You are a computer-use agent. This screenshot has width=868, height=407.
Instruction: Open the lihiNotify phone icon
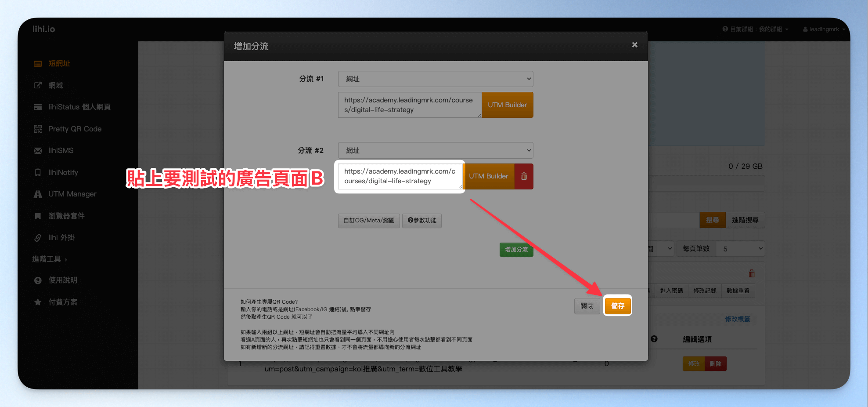[x=38, y=172]
